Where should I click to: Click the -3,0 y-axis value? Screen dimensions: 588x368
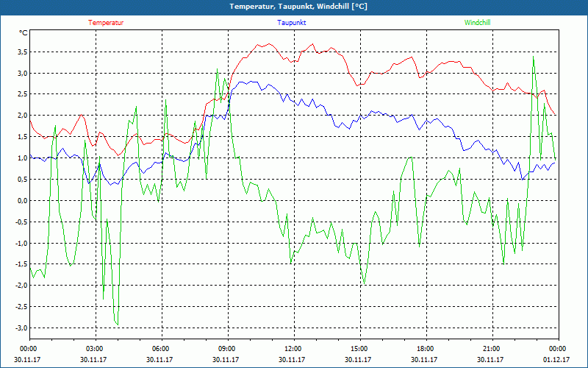point(21,328)
